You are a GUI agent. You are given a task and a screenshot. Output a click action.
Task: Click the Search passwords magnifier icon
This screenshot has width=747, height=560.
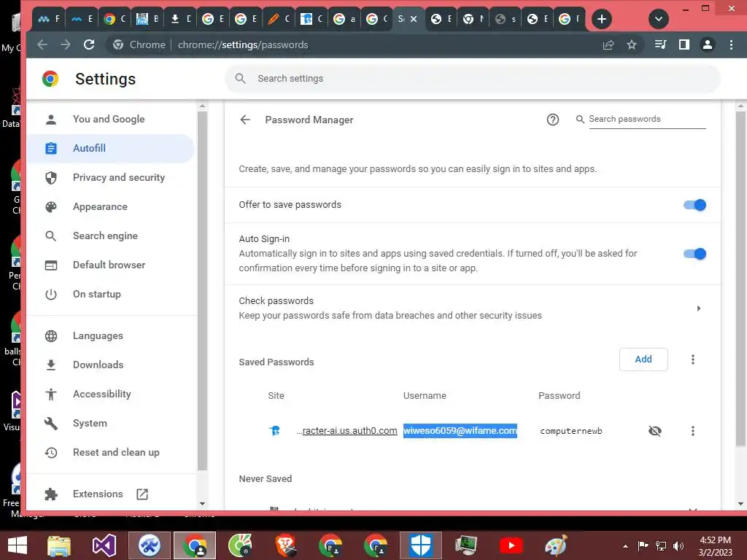point(580,119)
